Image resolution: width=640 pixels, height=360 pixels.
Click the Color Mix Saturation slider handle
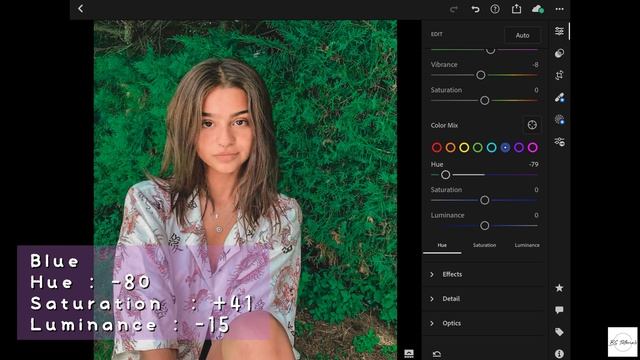tap(484, 200)
